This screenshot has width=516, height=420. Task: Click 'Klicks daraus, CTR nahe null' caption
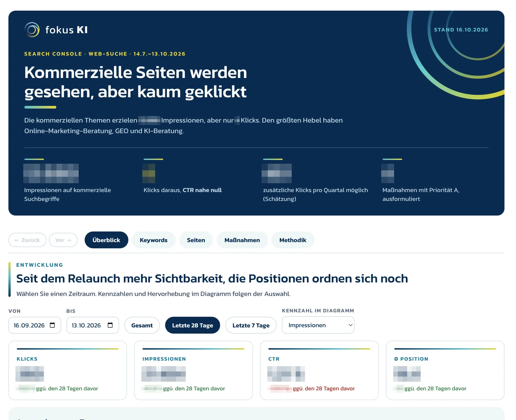182,190
